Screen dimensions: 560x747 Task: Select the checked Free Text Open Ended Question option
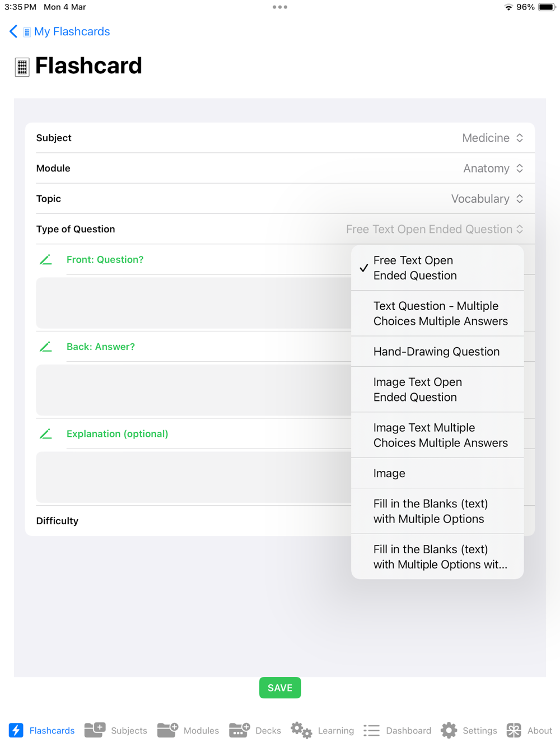[x=437, y=268]
